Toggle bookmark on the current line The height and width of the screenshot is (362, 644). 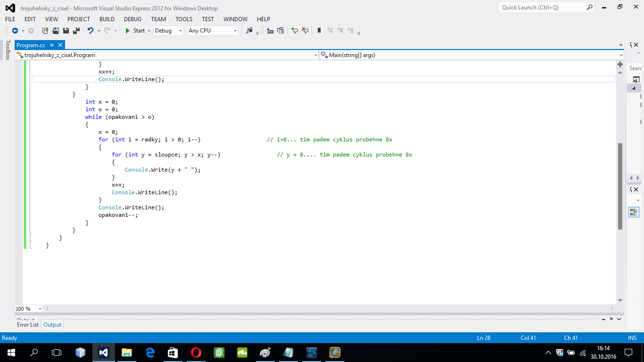tap(319, 31)
